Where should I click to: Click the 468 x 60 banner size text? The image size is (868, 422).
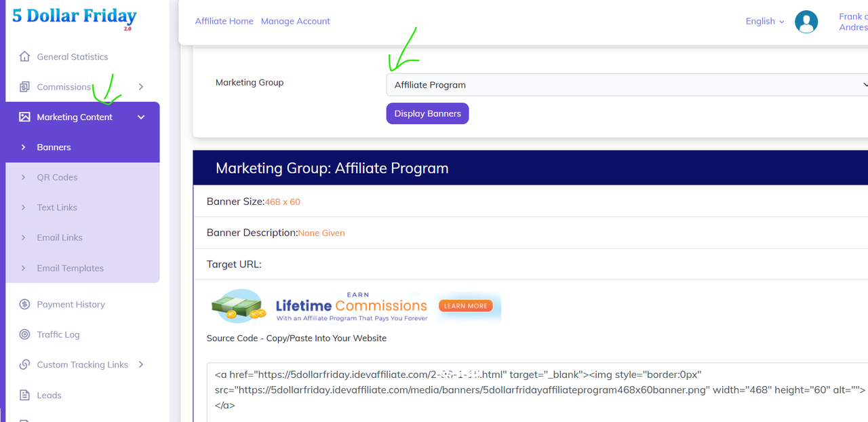pos(282,202)
